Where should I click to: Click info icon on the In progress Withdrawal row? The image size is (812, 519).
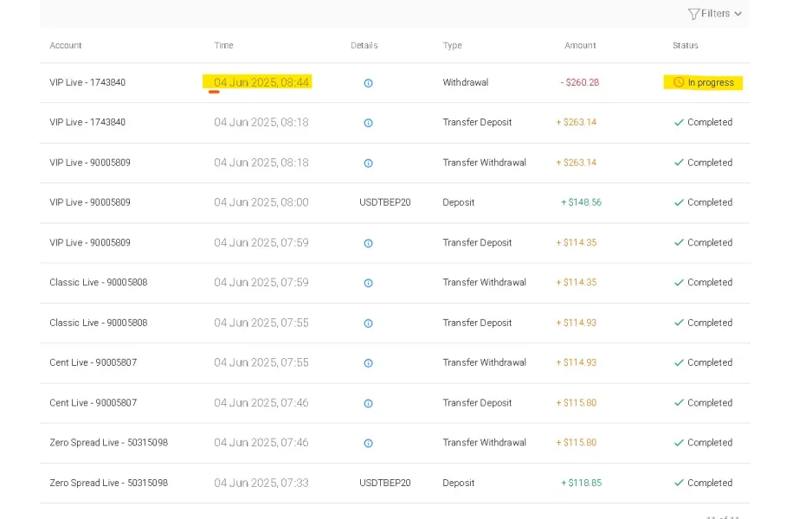tap(368, 83)
